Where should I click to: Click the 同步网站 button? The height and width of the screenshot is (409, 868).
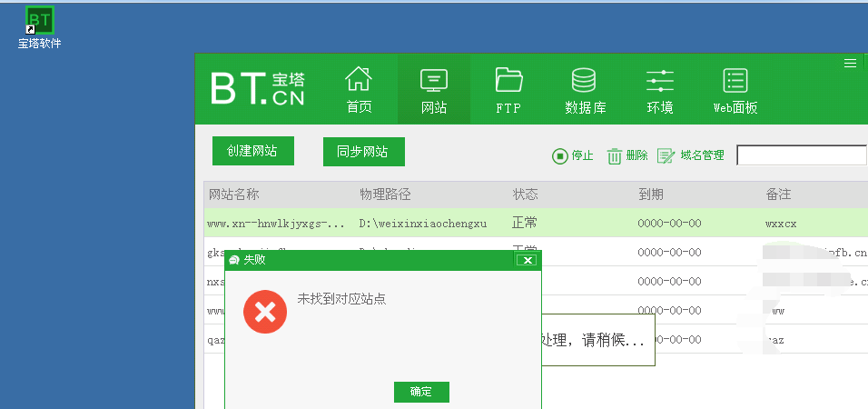coord(364,151)
